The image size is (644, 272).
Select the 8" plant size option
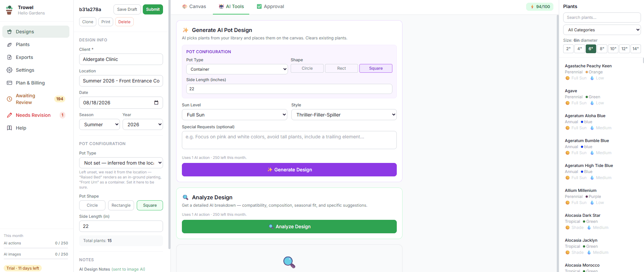[602, 49]
